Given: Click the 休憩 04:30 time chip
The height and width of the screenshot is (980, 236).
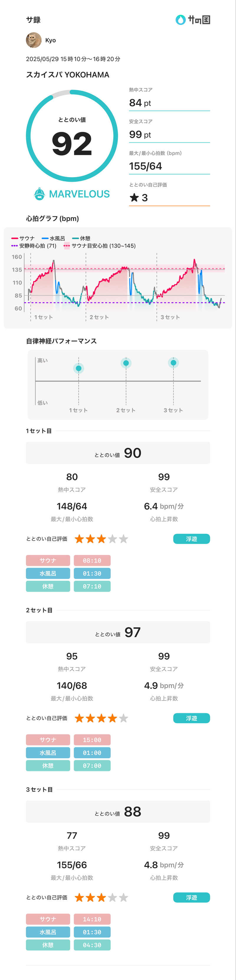Looking at the screenshot, I should [92, 945].
